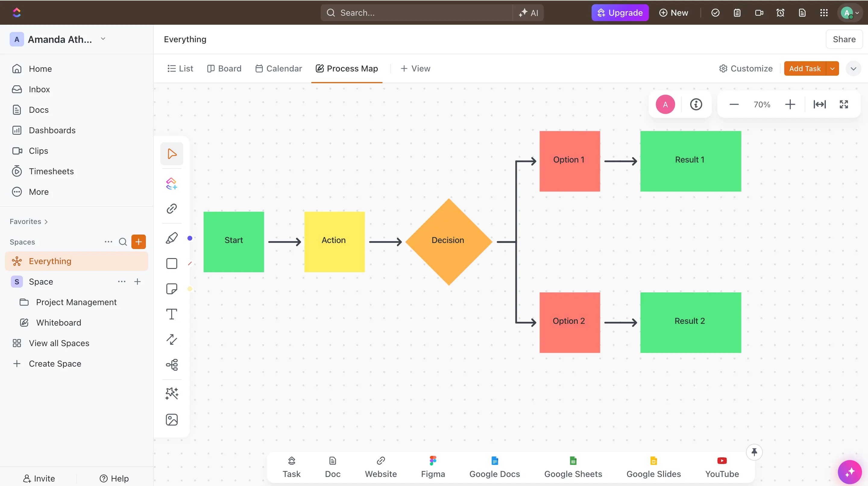868x486 pixels.
Task: Click the Upgrade button
Action: [x=620, y=13]
